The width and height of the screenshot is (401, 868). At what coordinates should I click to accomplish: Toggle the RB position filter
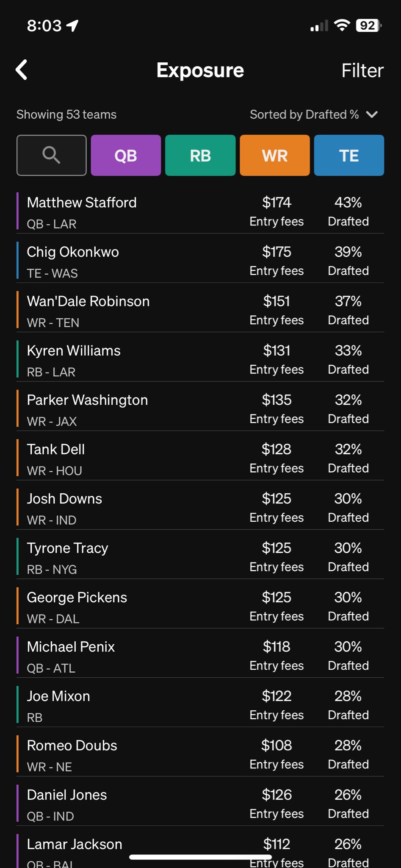coord(200,156)
